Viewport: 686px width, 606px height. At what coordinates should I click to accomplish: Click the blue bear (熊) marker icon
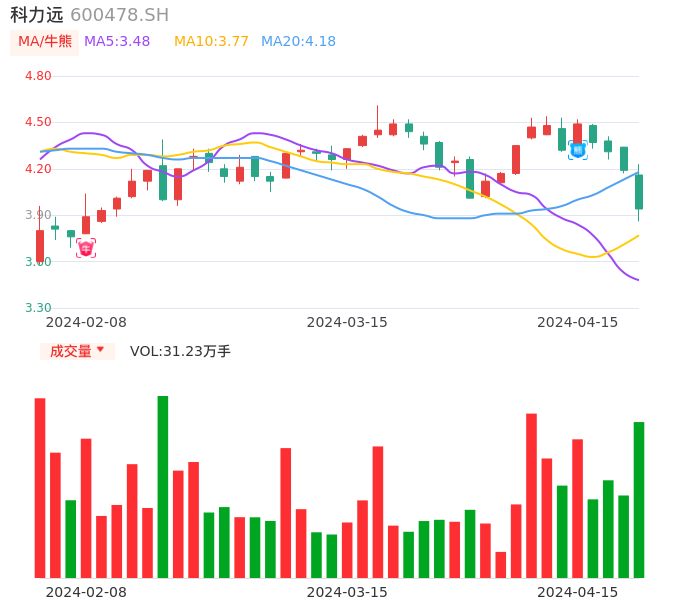click(x=578, y=150)
